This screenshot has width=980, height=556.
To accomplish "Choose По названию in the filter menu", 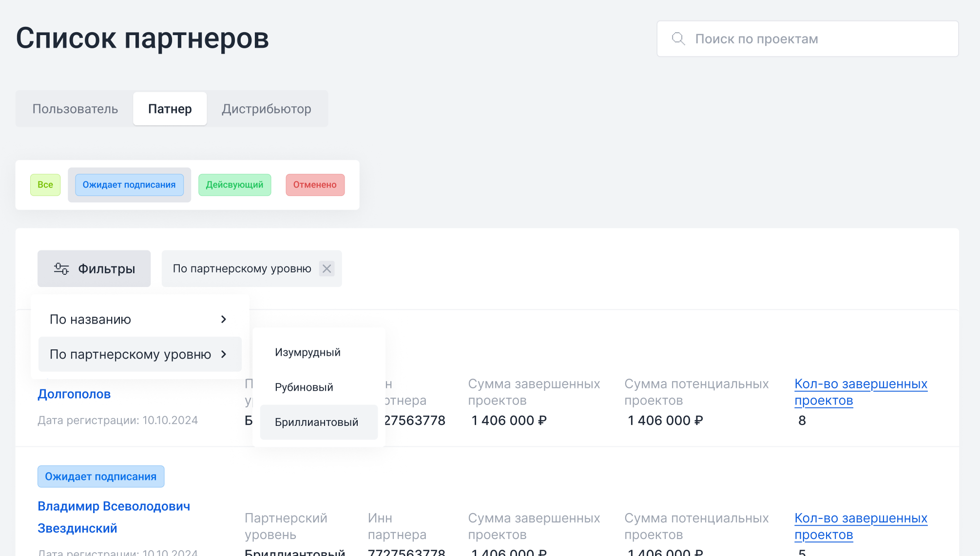I will [x=140, y=319].
